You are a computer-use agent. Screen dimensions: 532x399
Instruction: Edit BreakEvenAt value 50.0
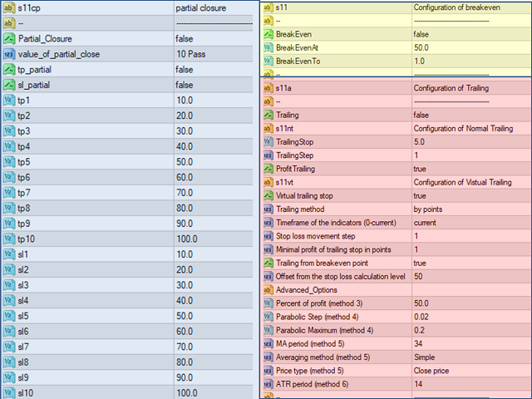(x=421, y=47)
